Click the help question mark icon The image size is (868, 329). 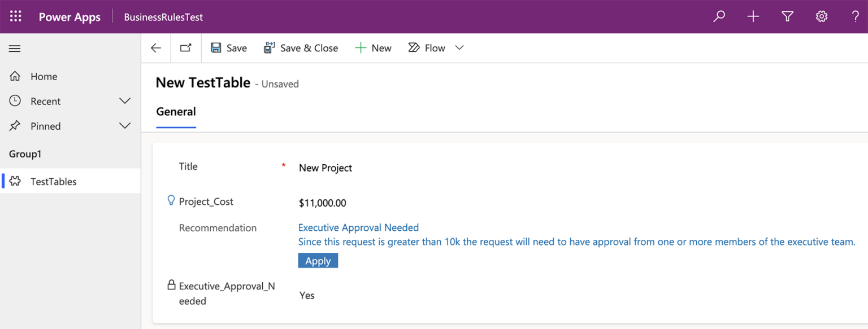point(855,16)
